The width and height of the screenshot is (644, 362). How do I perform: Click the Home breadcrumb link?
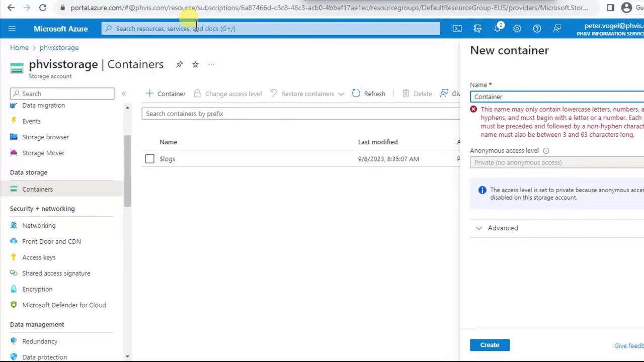click(19, 47)
